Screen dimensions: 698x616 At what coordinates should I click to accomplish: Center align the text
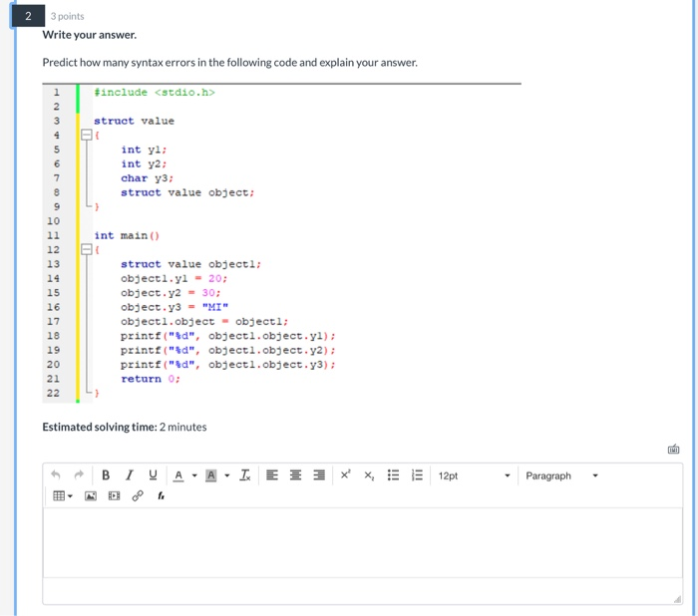295,474
